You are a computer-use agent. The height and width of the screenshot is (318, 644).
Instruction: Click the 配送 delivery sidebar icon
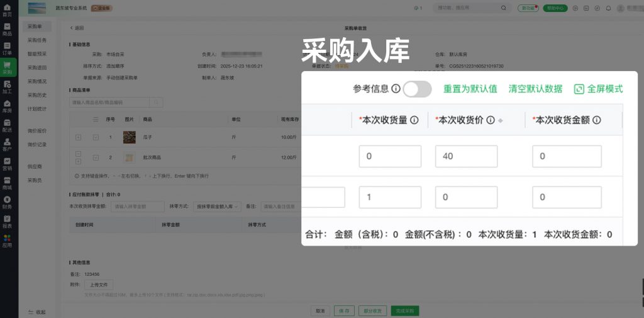(x=7, y=126)
